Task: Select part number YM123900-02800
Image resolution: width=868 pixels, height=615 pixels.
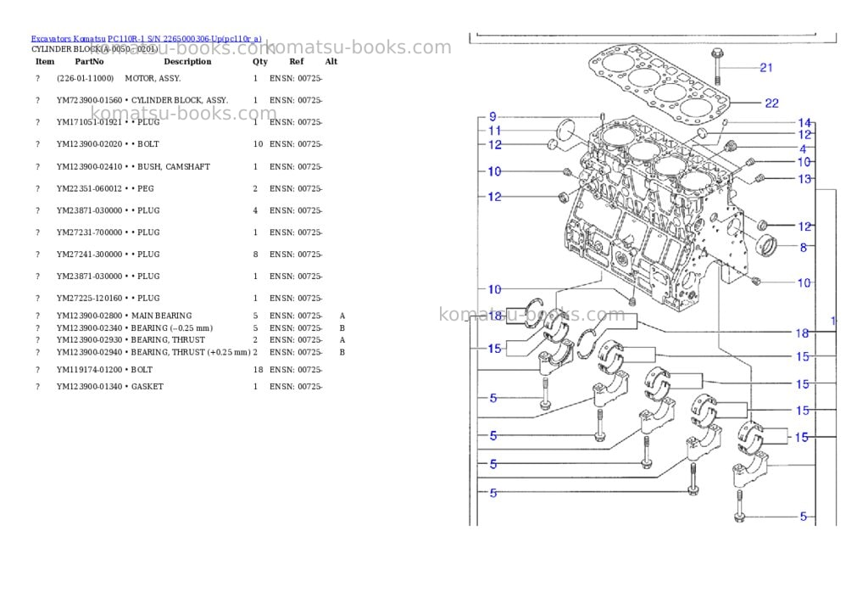Action: pos(89,316)
